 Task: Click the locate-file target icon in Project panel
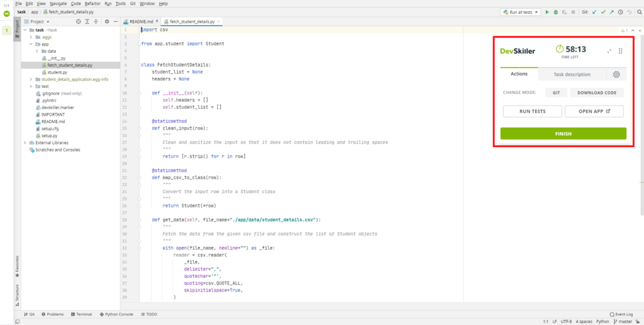(x=79, y=21)
